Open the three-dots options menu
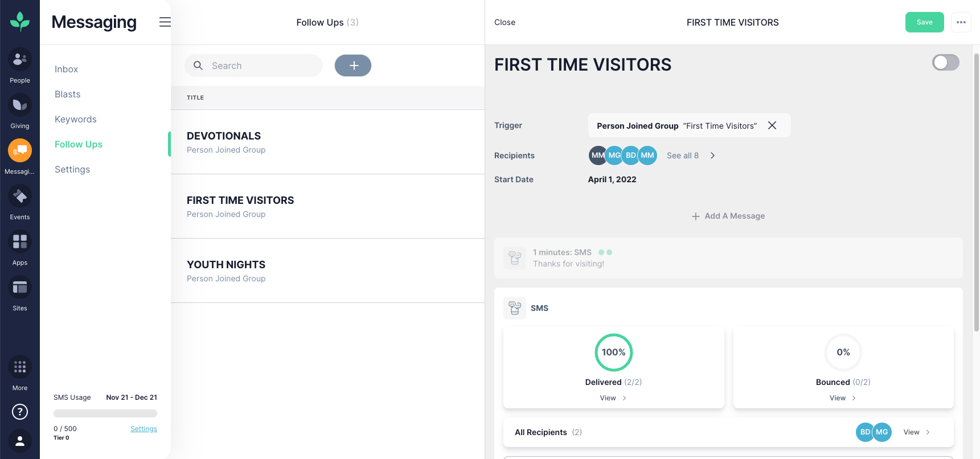 961,22
